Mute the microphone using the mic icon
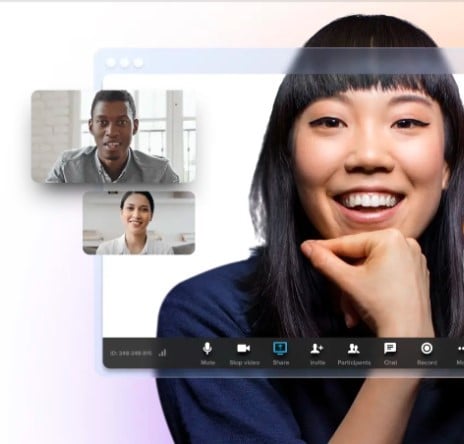The height and width of the screenshot is (444, 464). pyautogui.click(x=207, y=348)
